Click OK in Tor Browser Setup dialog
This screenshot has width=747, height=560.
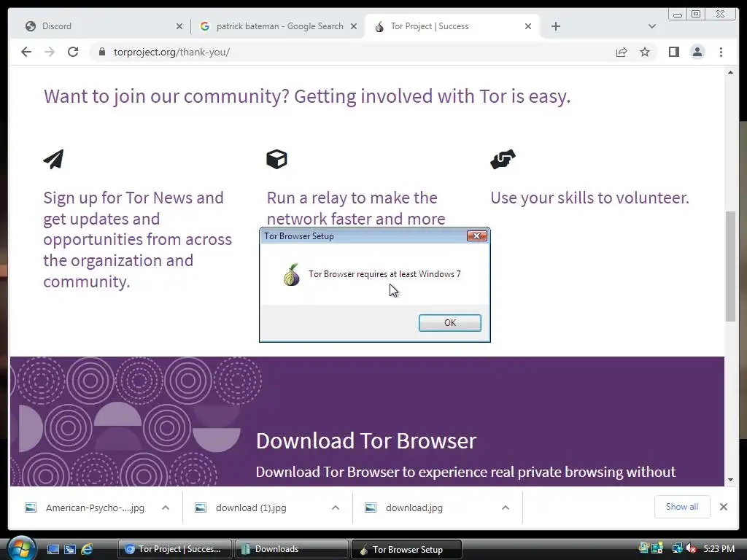click(x=449, y=323)
